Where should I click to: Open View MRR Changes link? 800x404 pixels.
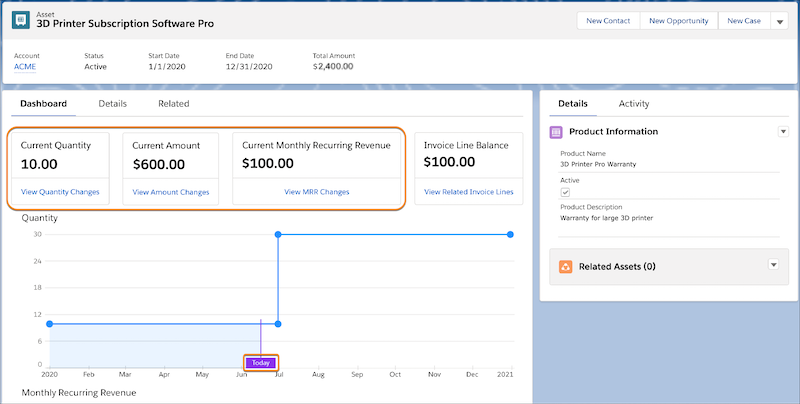coord(317,192)
